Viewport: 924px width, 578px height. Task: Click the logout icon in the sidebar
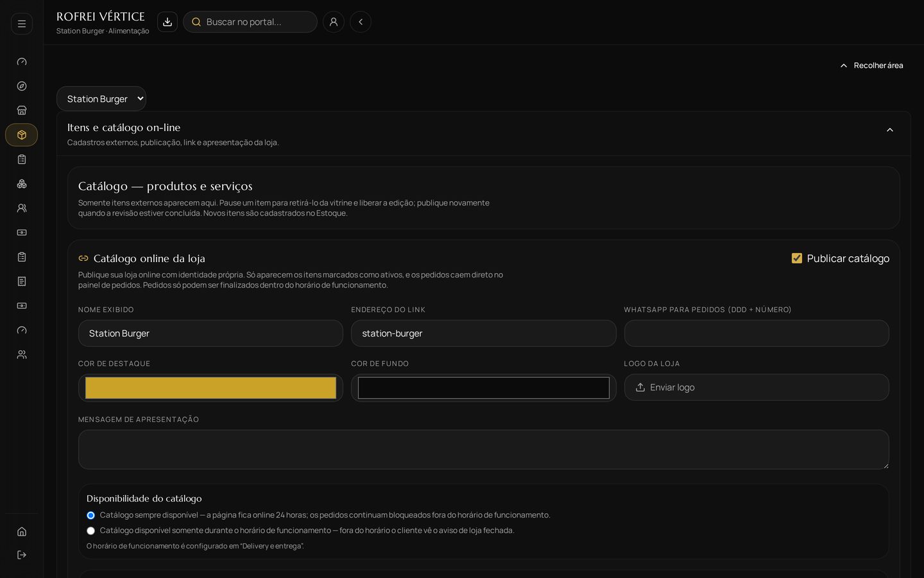(x=22, y=555)
